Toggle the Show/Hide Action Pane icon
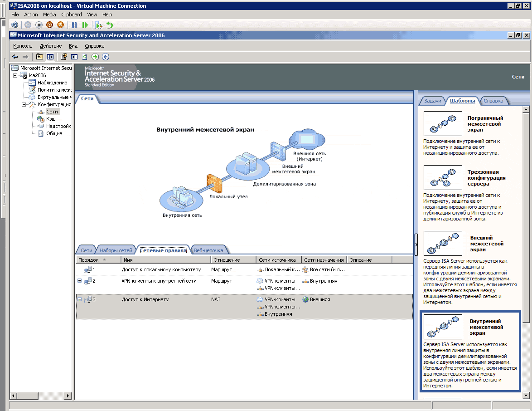This screenshot has height=411, width=532. pos(74,57)
